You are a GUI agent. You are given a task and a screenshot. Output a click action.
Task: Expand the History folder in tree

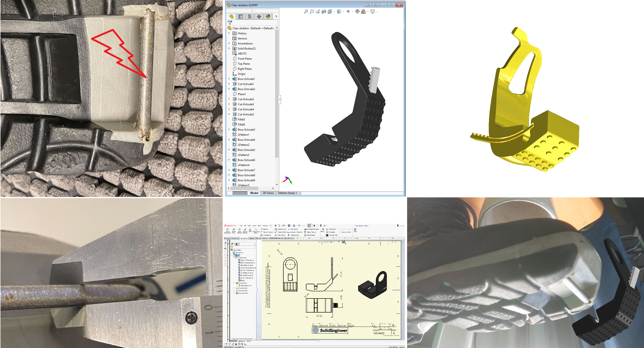click(x=229, y=33)
